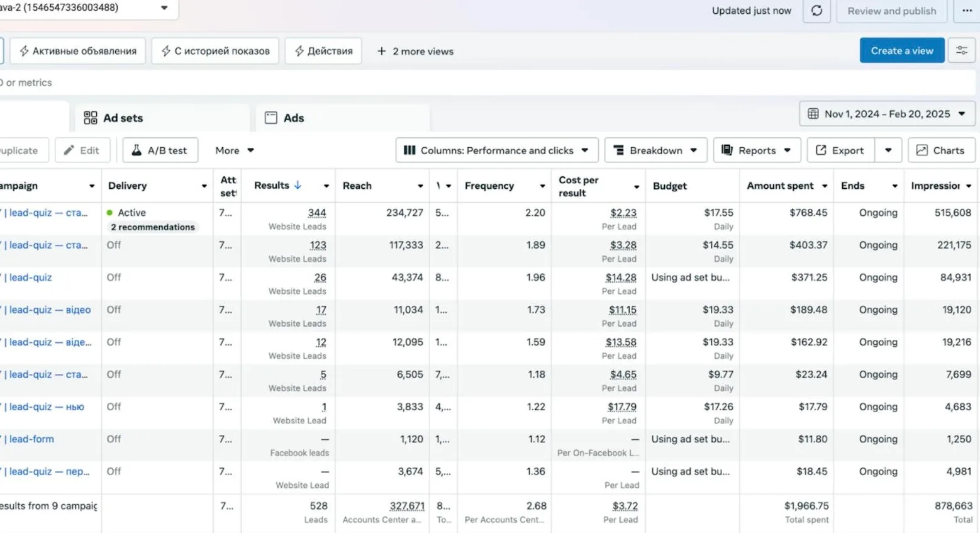The width and height of the screenshot is (980, 533).
Task: Select the Действия view
Action: click(323, 51)
